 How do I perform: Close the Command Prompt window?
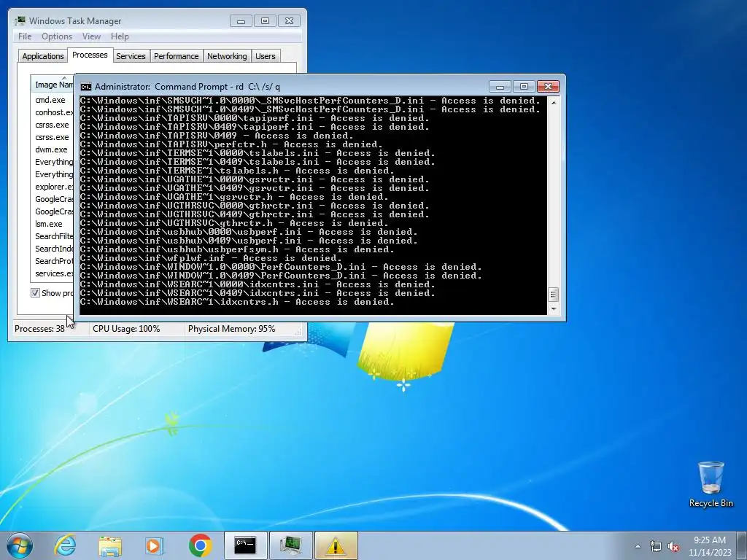(x=548, y=87)
